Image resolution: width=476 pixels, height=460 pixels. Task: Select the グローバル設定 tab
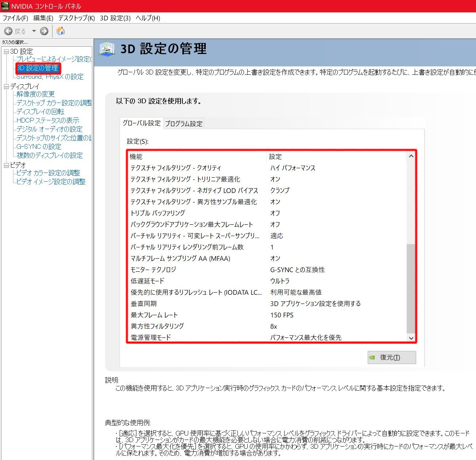tap(142, 123)
